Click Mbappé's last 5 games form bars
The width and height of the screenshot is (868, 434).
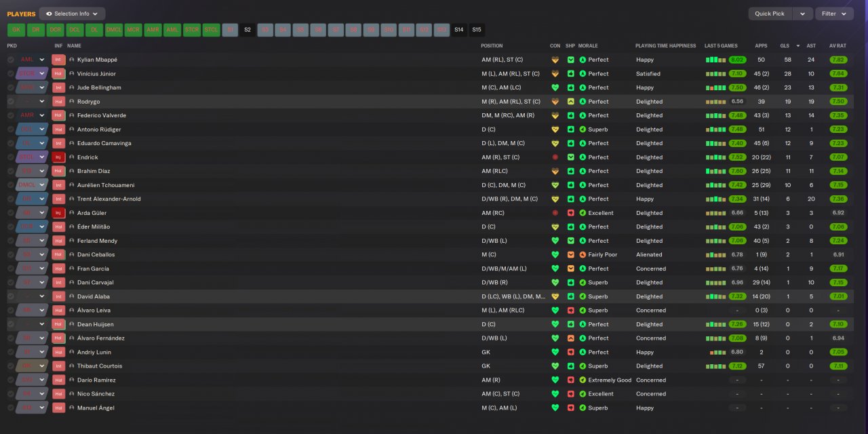coord(716,60)
